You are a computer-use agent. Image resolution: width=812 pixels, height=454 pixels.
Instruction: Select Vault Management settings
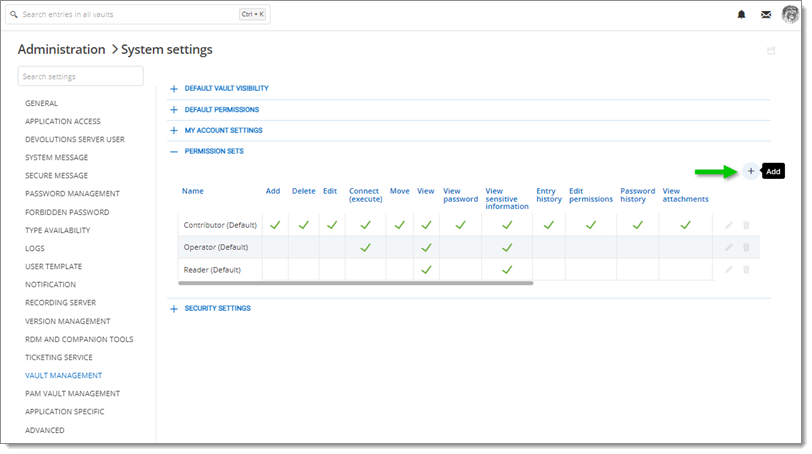[x=63, y=376]
